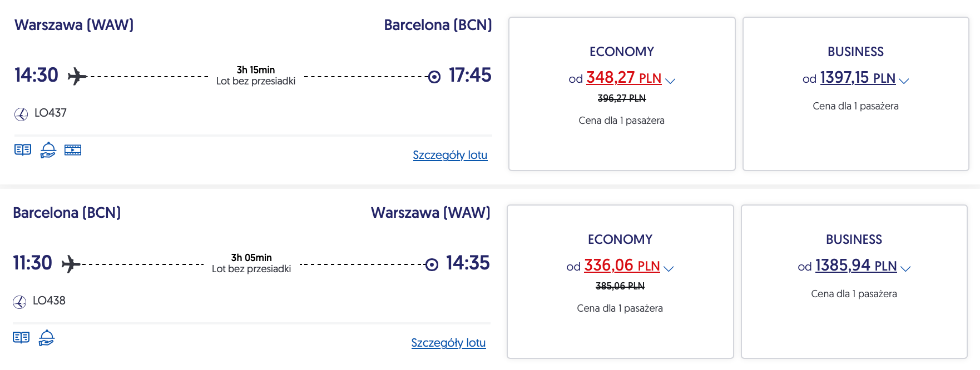The width and height of the screenshot is (980, 370).
Task: Click newspaper icon on Barcelona–Warsaw flight
Action: point(21,338)
